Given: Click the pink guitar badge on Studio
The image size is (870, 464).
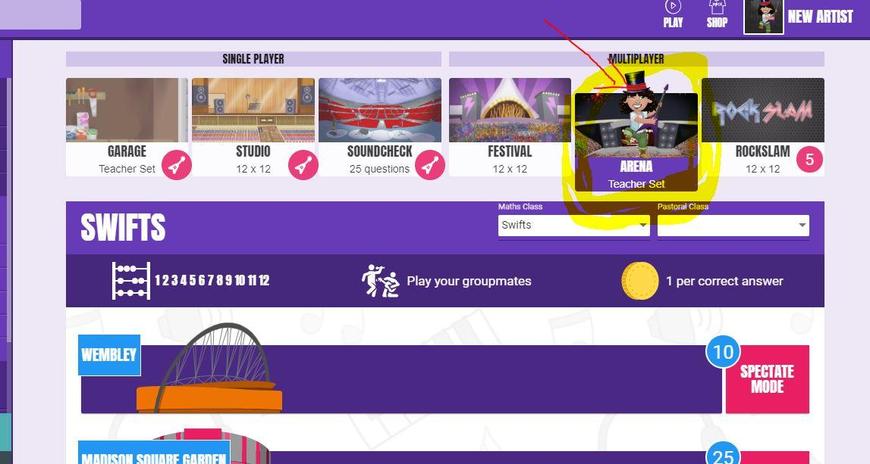Looking at the screenshot, I should [303, 165].
